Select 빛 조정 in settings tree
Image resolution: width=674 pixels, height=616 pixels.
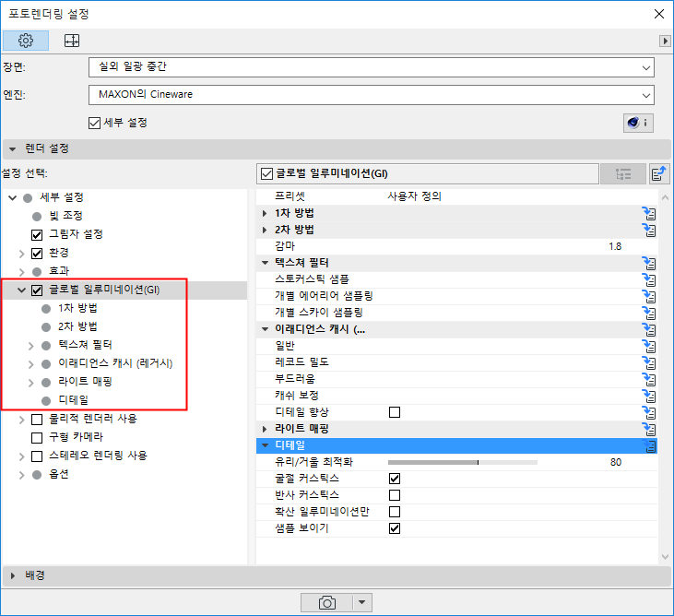click(65, 216)
